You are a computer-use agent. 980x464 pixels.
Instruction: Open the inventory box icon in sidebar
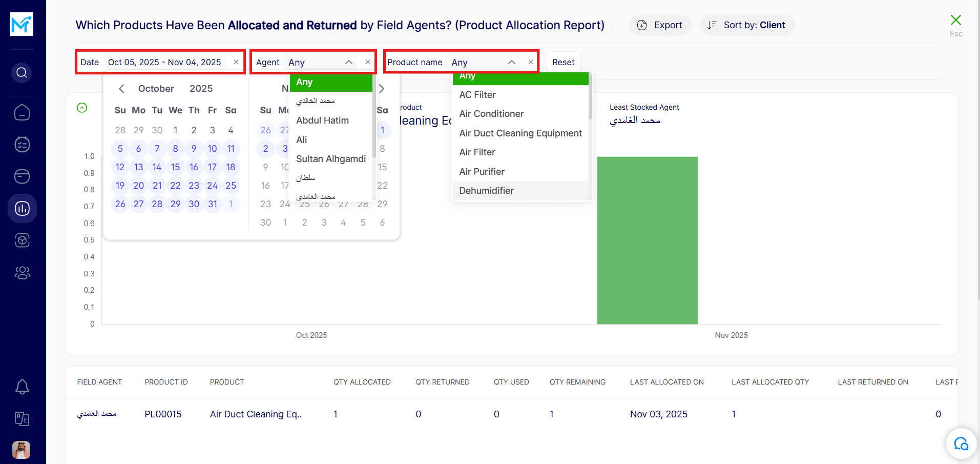tap(22, 240)
